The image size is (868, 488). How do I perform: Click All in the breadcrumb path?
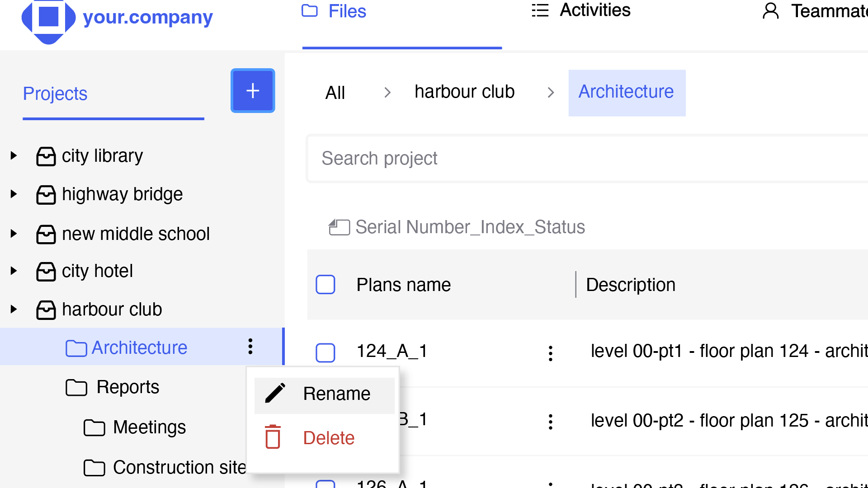tap(335, 93)
